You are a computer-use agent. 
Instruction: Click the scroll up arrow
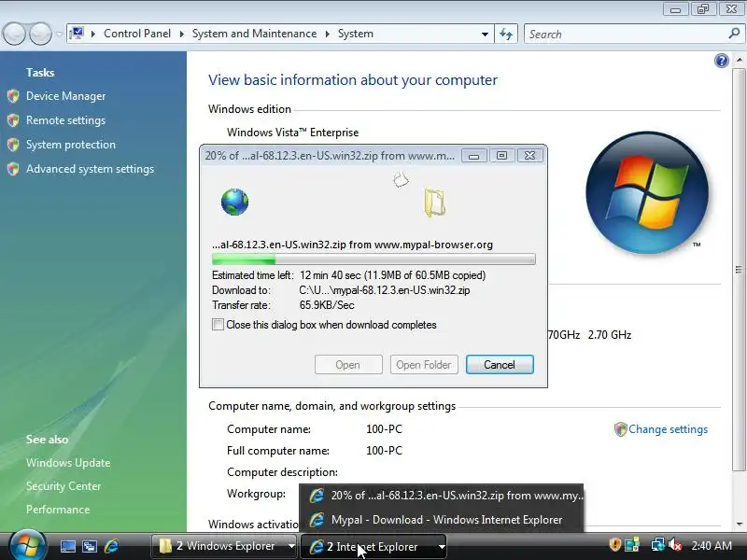click(739, 60)
